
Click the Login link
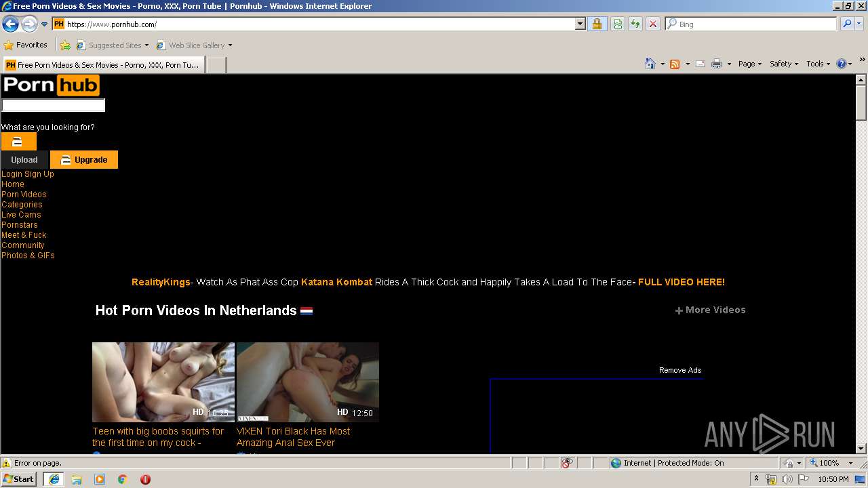[12, 174]
